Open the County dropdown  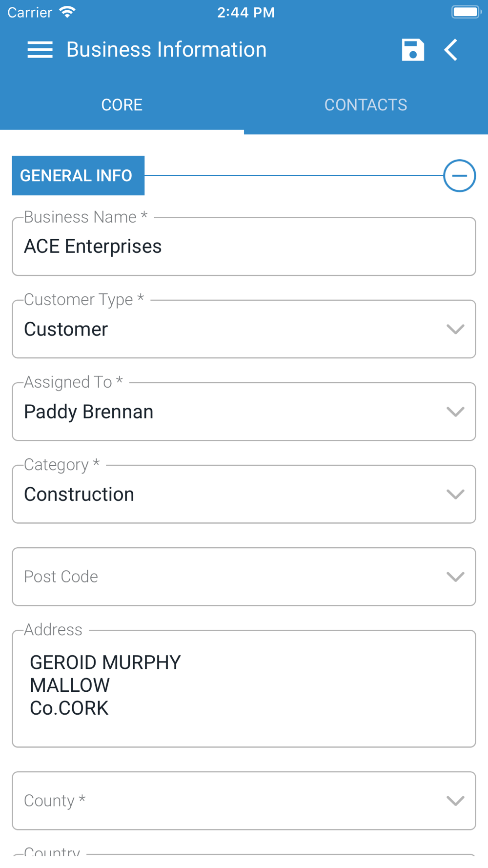(x=244, y=801)
